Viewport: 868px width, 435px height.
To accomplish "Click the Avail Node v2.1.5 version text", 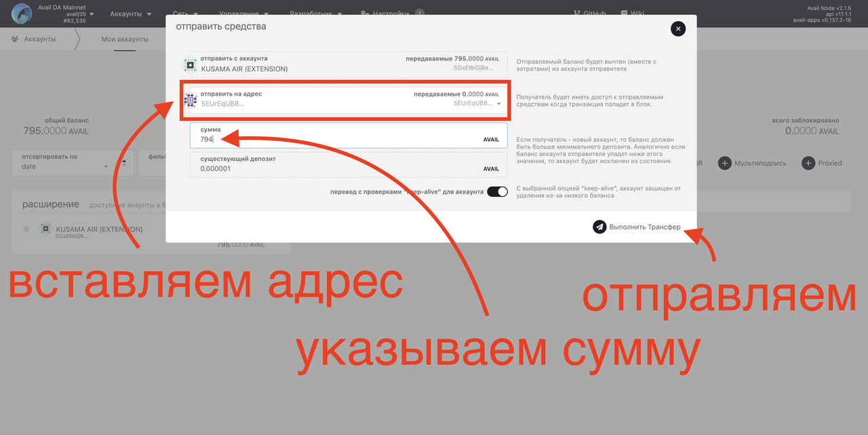I will point(828,7).
